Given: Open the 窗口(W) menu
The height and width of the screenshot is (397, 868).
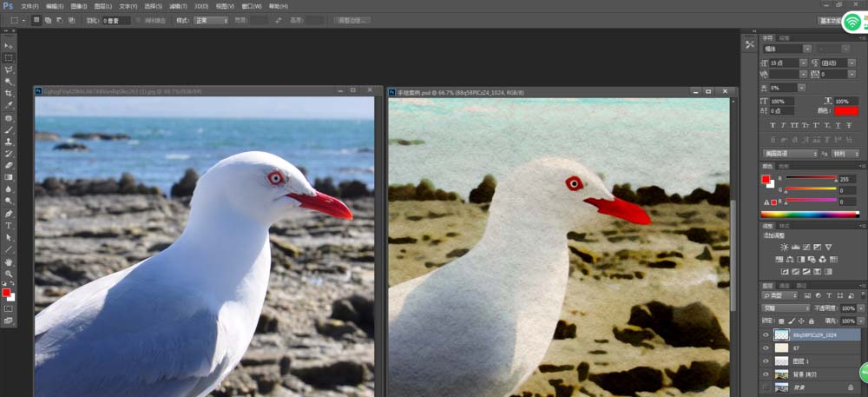Looking at the screenshot, I should click(x=252, y=6).
